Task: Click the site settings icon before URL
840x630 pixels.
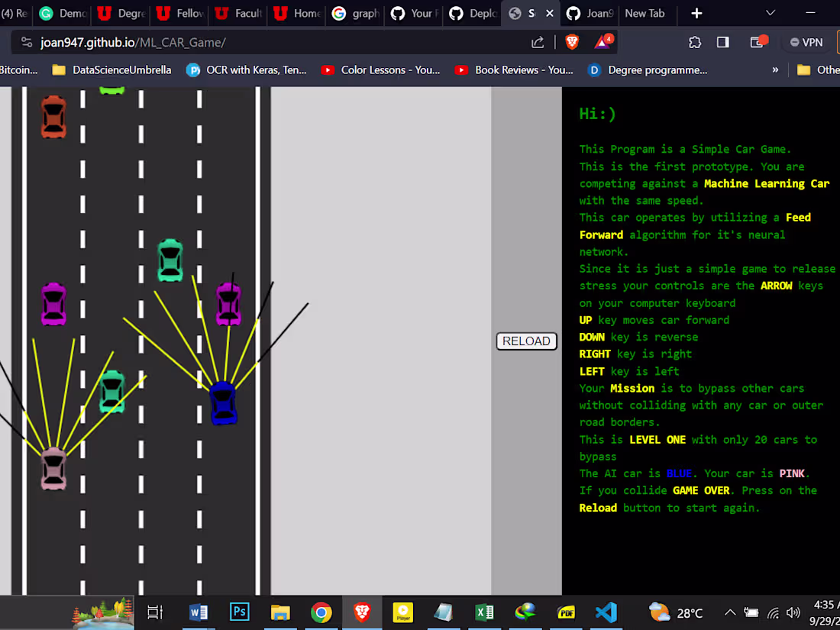Action: point(27,42)
